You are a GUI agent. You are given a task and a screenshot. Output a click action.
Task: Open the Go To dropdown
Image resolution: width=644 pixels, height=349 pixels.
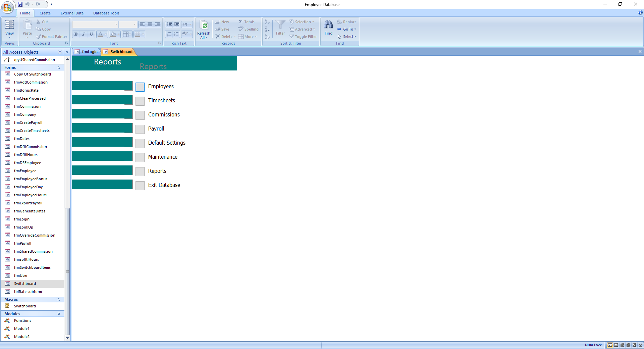pyautogui.click(x=347, y=29)
